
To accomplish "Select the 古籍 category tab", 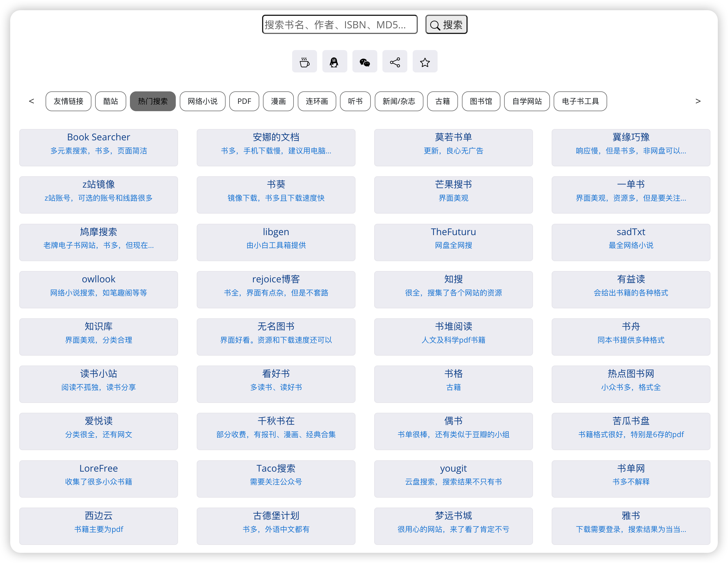I will [x=443, y=101].
